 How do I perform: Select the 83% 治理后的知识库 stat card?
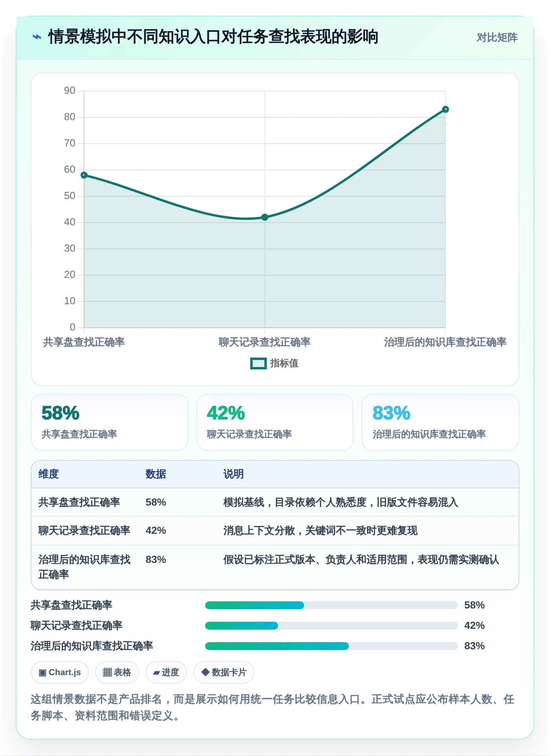tap(440, 422)
